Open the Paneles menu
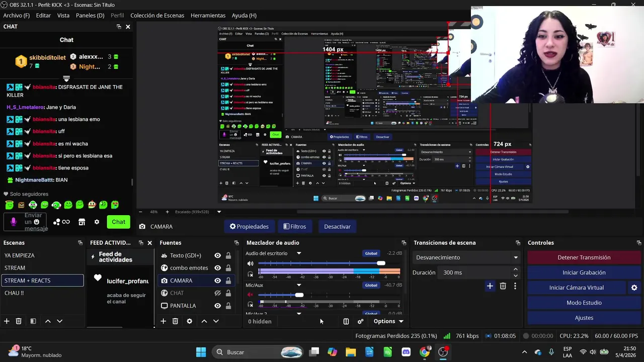 coord(90,16)
